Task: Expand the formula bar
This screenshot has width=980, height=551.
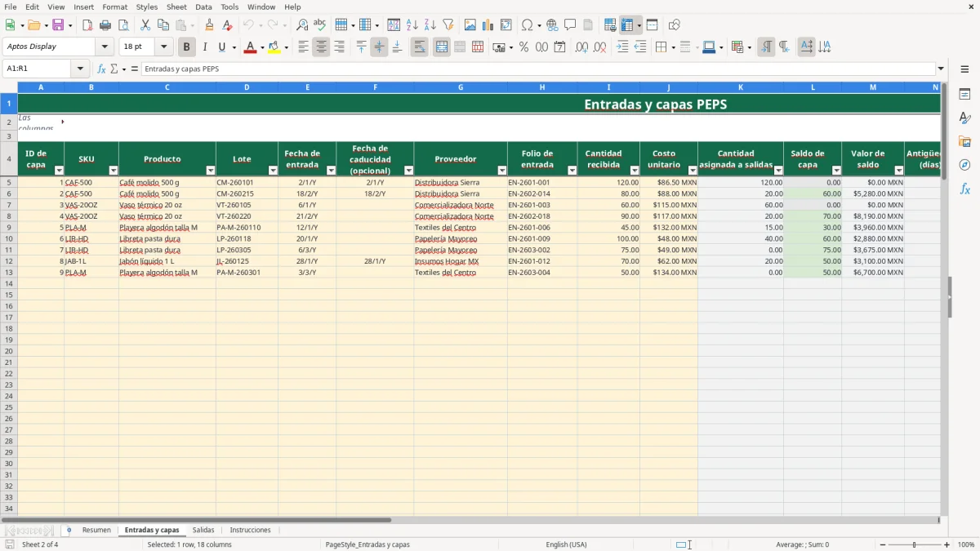Action: click(941, 69)
